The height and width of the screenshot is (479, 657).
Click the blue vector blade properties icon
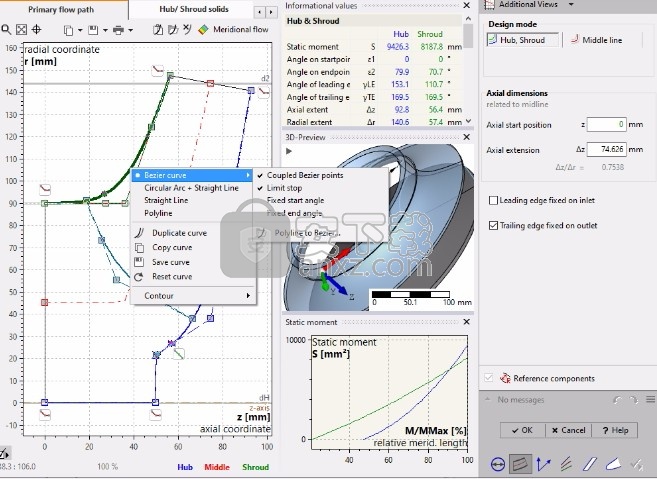tap(543, 464)
